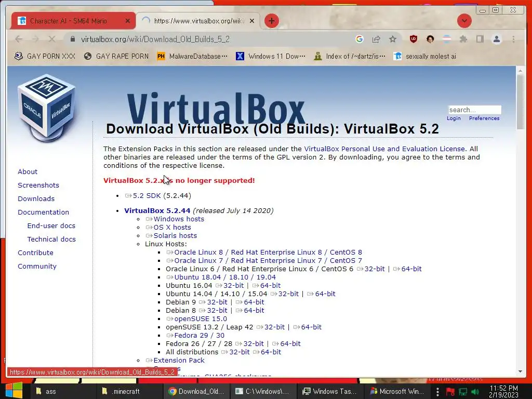This screenshot has height=399, width=532.
Task: Close the Character AI tab
Action: tap(128, 21)
